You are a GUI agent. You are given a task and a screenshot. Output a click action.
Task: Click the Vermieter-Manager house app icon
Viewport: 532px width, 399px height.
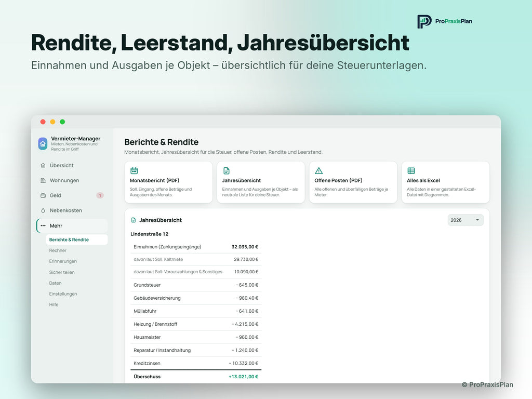[43, 143]
